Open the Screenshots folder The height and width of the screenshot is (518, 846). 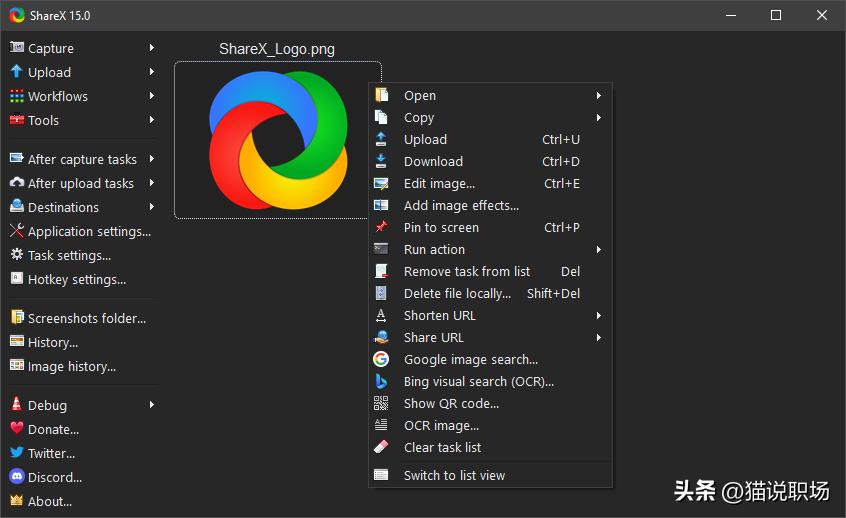[86, 318]
